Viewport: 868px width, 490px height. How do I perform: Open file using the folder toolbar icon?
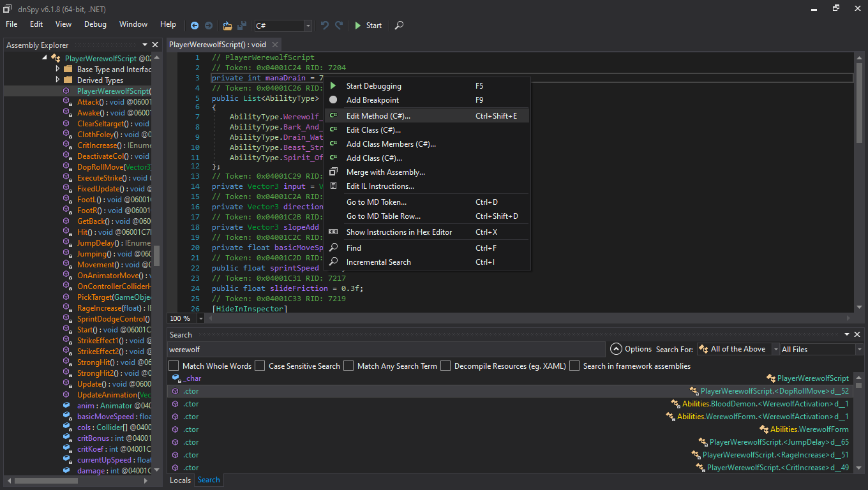click(x=227, y=26)
